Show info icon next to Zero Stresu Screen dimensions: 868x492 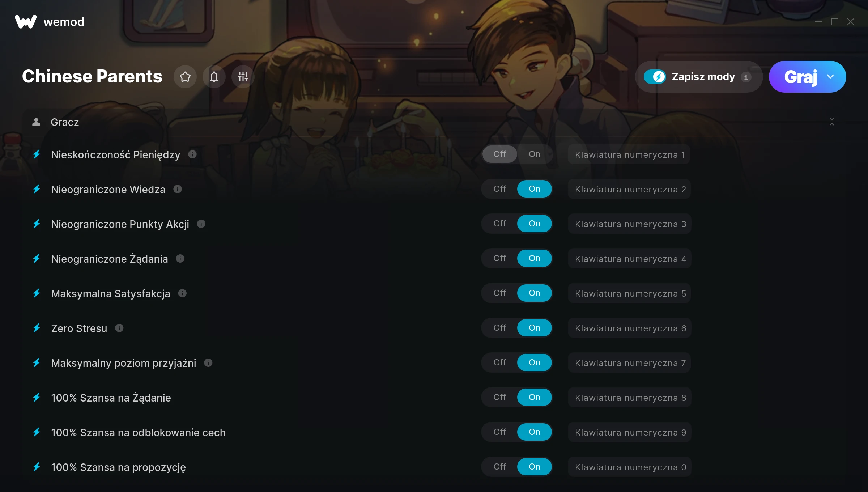click(119, 328)
